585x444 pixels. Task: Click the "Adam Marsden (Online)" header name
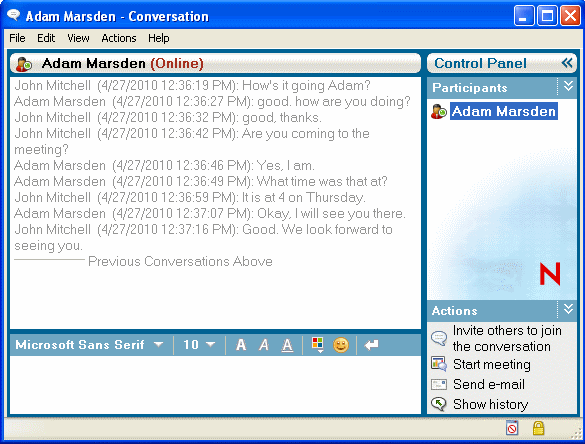pyautogui.click(x=123, y=63)
